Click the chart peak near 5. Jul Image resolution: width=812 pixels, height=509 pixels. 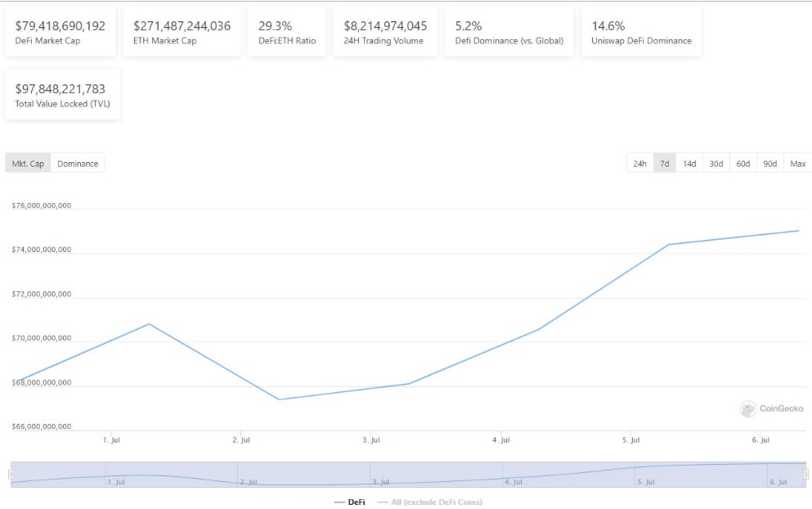pyautogui.click(x=669, y=245)
